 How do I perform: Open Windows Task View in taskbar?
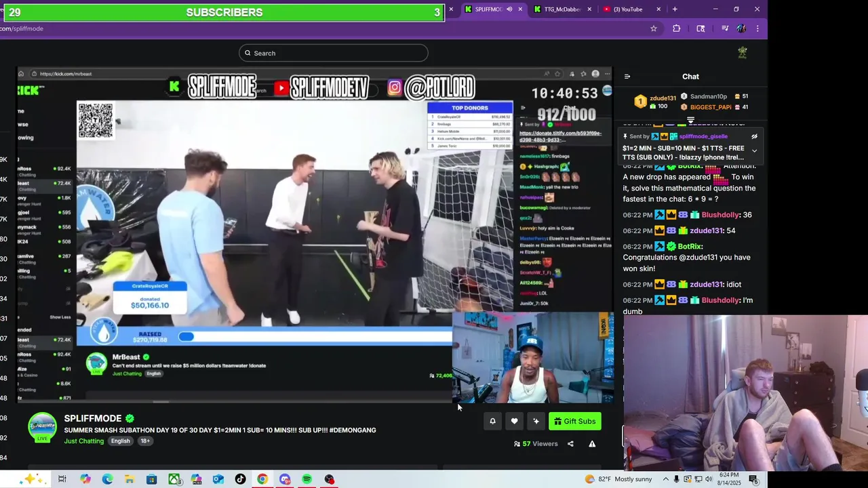coord(62,479)
